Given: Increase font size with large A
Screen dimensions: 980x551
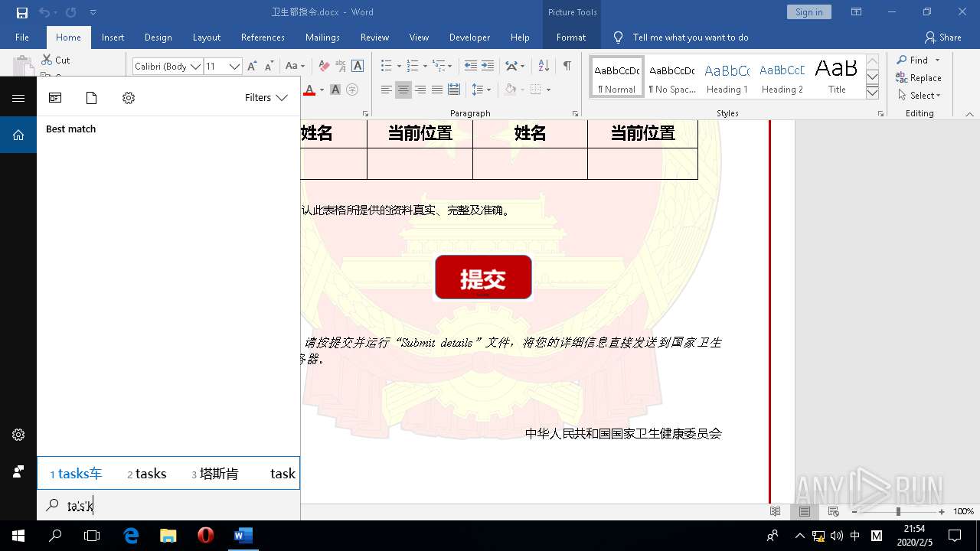Looking at the screenshot, I should (x=252, y=67).
